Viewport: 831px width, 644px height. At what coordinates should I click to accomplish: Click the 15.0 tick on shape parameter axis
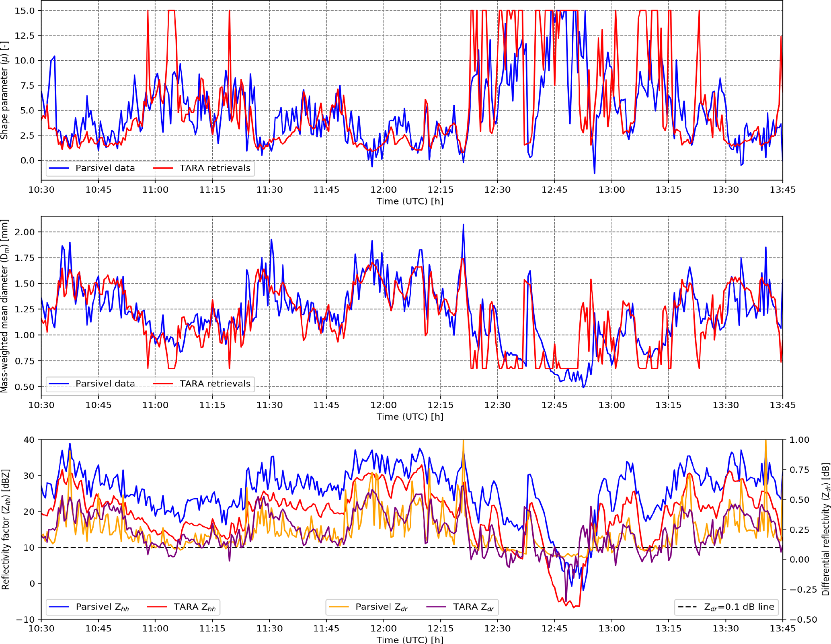pyautogui.click(x=25, y=10)
